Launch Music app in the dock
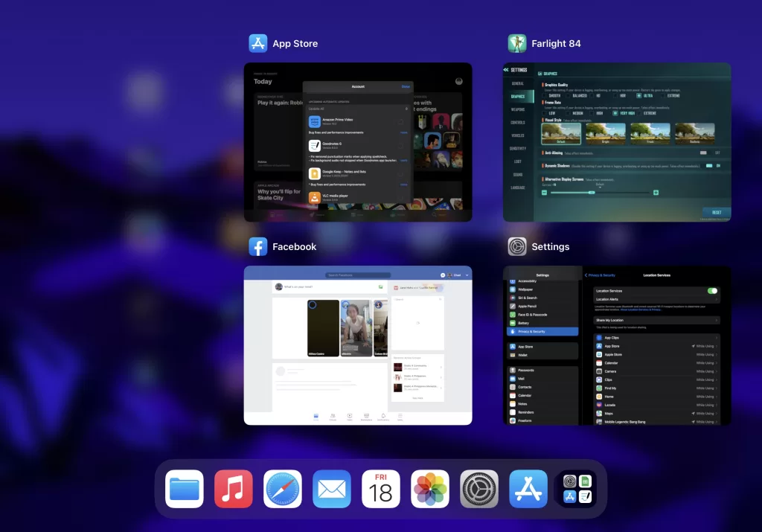 click(x=233, y=489)
